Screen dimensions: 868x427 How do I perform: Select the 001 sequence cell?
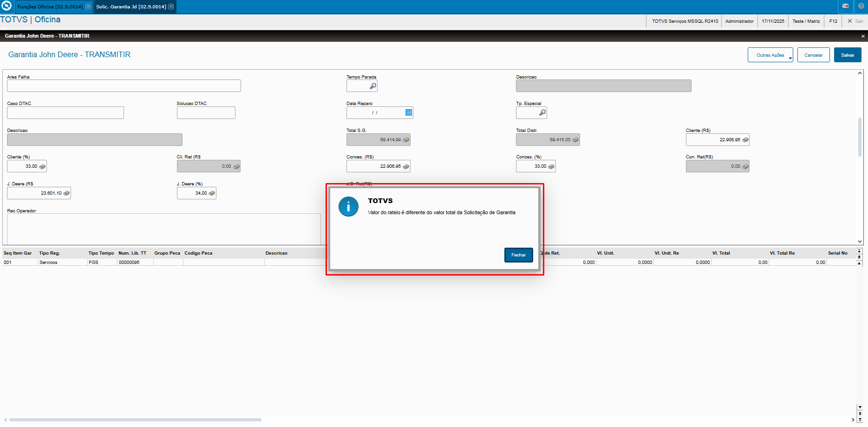(x=20, y=263)
